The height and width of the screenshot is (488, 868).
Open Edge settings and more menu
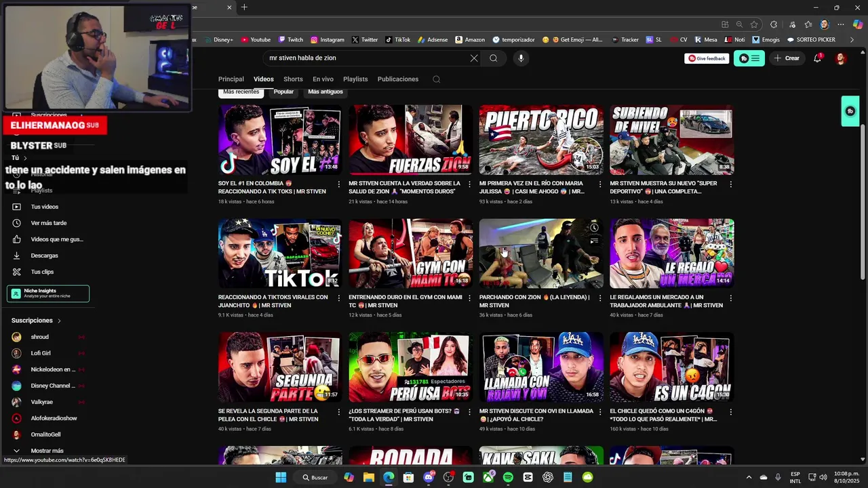point(840,24)
